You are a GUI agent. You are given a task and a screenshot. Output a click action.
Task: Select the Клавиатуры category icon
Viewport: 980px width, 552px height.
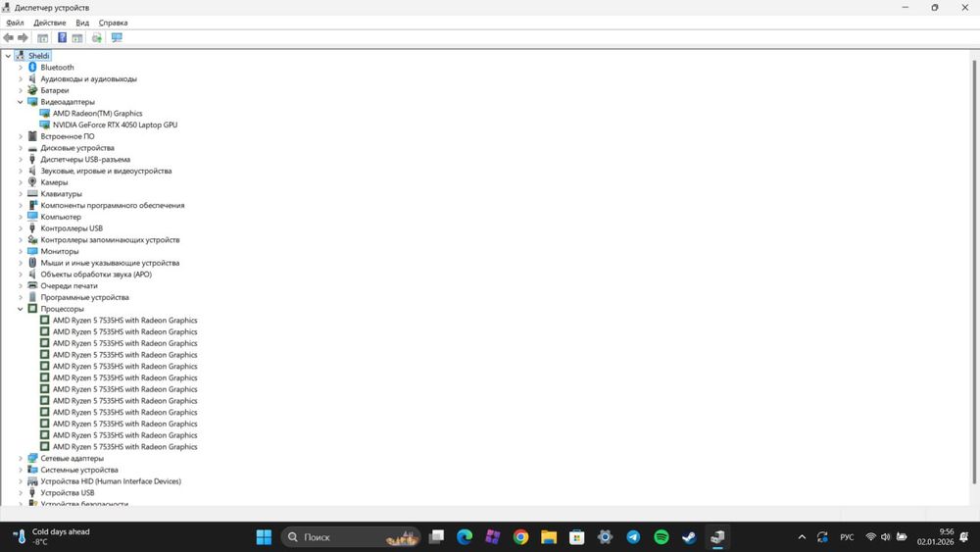pos(32,194)
